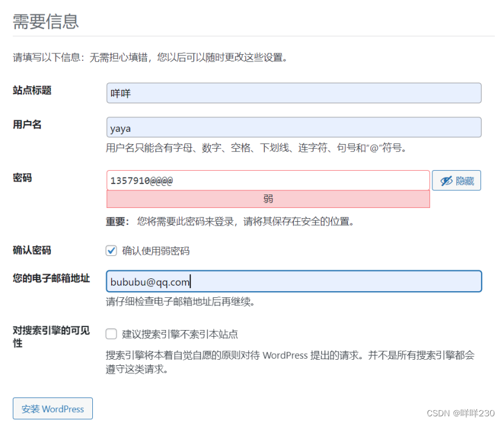Click the strikethrough eye symbol inside 隐藏

pyautogui.click(x=446, y=180)
